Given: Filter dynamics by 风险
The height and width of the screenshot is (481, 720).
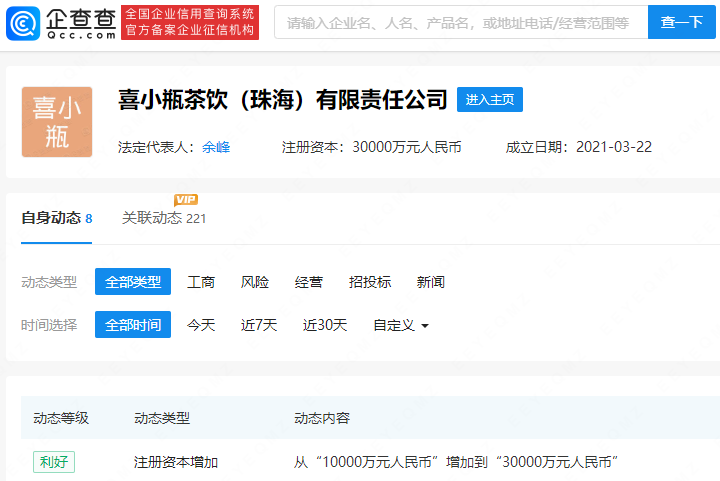Looking at the screenshot, I should pyautogui.click(x=255, y=282).
